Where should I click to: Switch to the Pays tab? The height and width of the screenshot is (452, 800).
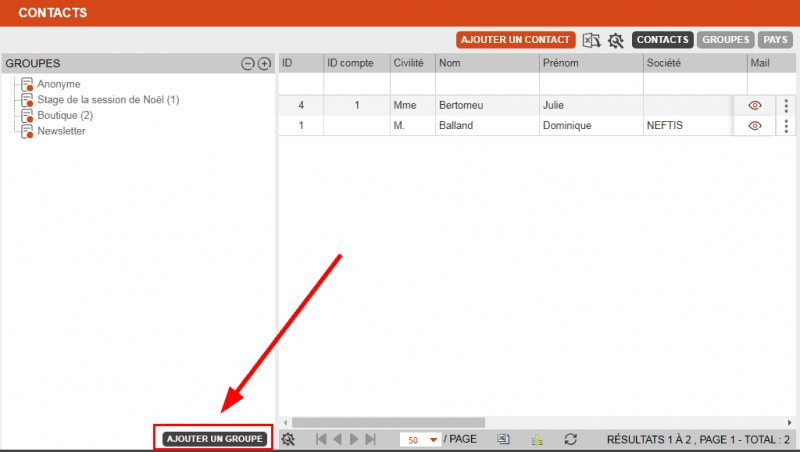(x=775, y=40)
